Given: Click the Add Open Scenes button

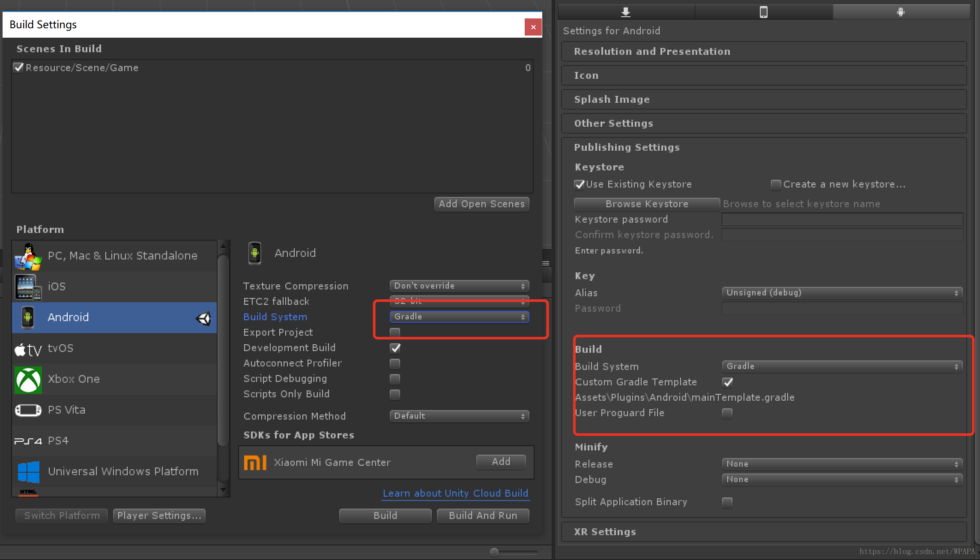Looking at the screenshot, I should [481, 204].
